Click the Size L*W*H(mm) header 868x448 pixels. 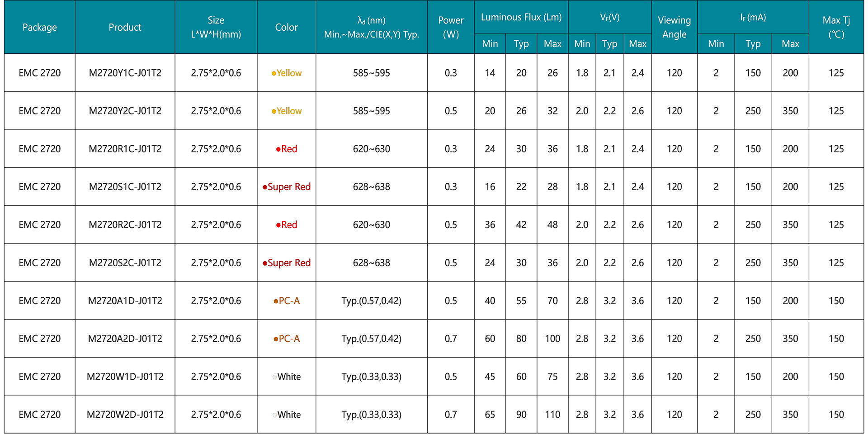pyautogui.click(x=216, y=27)
